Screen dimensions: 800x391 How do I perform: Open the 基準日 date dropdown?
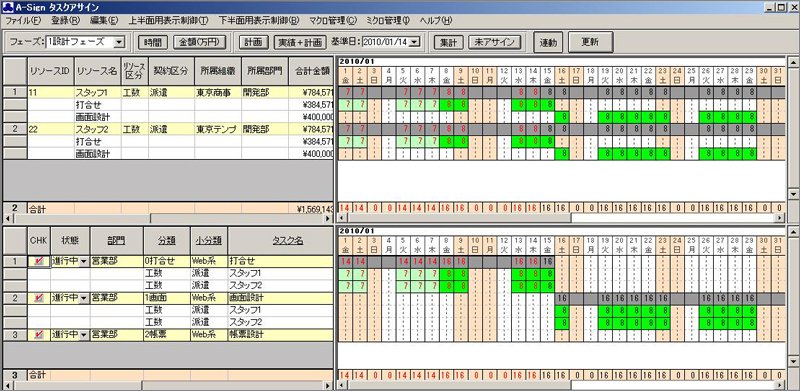[414, 42]
